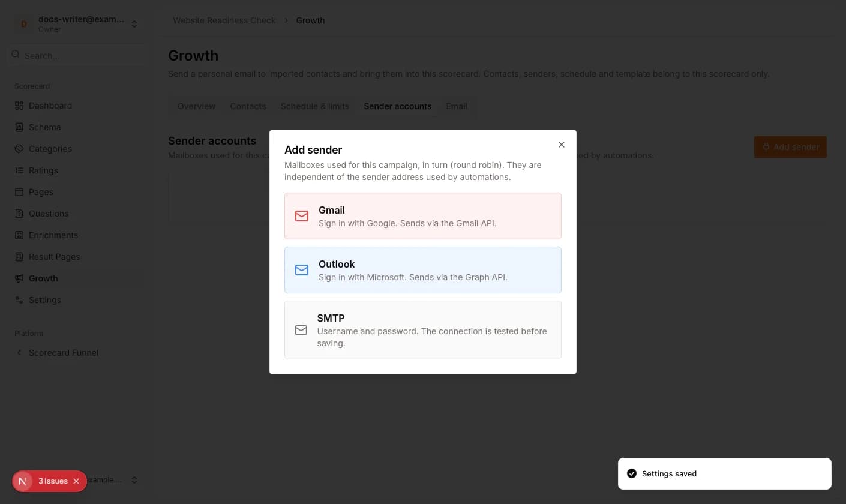Open the 3 Issues indicator
846x504 pixels.
coord(53,481)
